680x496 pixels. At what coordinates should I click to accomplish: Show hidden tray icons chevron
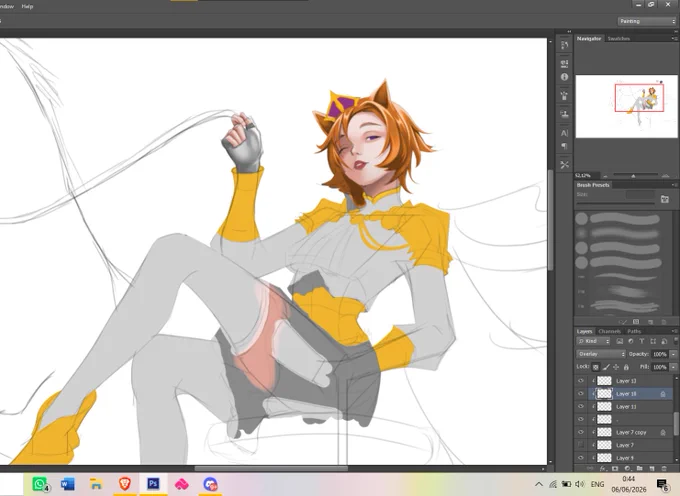(539, 484)
